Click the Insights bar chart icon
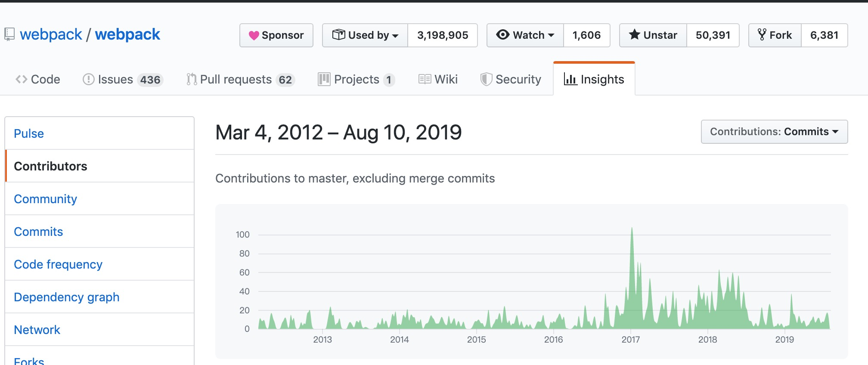The height and width of the screenshot is (365, 868). point(570,79)
